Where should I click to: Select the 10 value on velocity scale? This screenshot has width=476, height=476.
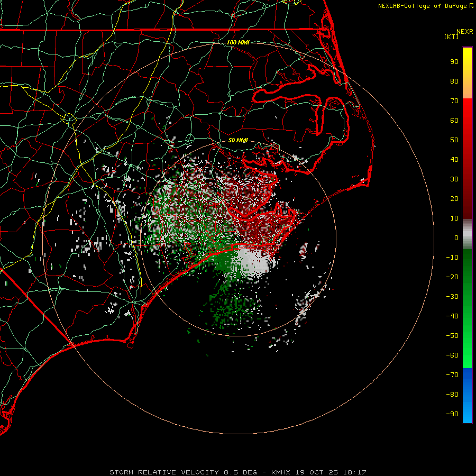coord(454,218)
